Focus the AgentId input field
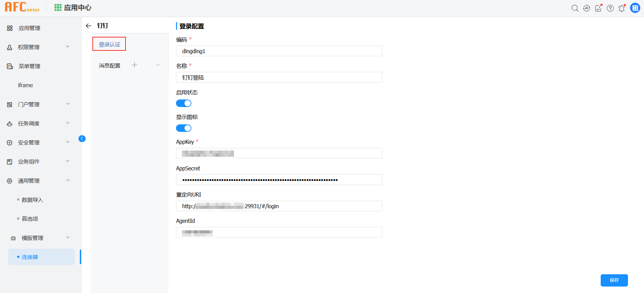The width and height of the screenshot is (644, 293). (279, 232)
